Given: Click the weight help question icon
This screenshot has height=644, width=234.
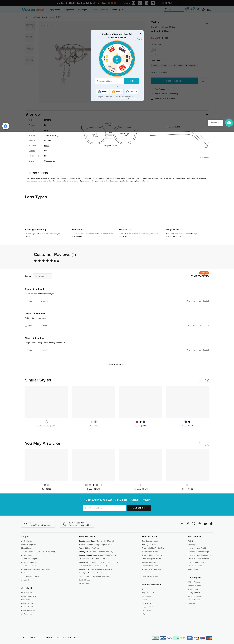Looking at the screenshot, I should tap(58, 136).
